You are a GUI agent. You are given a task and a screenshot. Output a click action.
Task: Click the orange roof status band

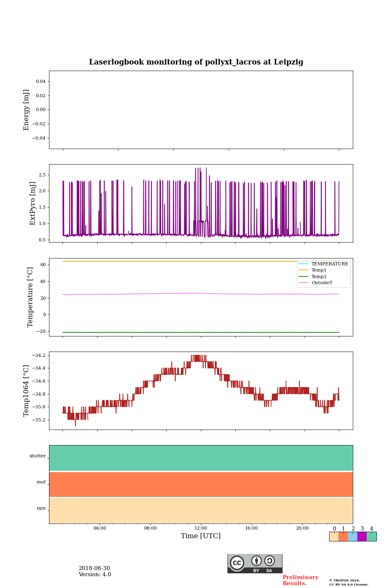click(201, 484)
